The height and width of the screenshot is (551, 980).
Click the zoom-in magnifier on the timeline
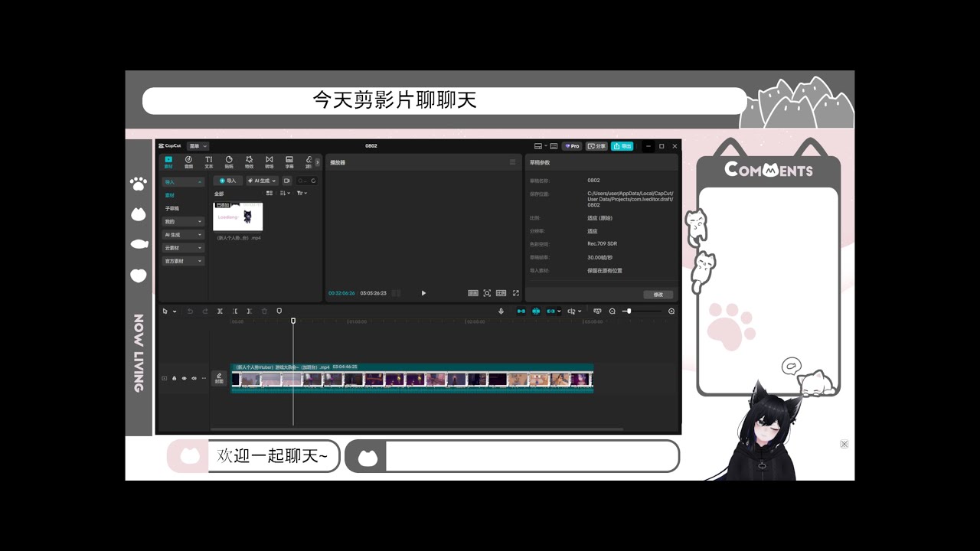(x=671, y=311)
